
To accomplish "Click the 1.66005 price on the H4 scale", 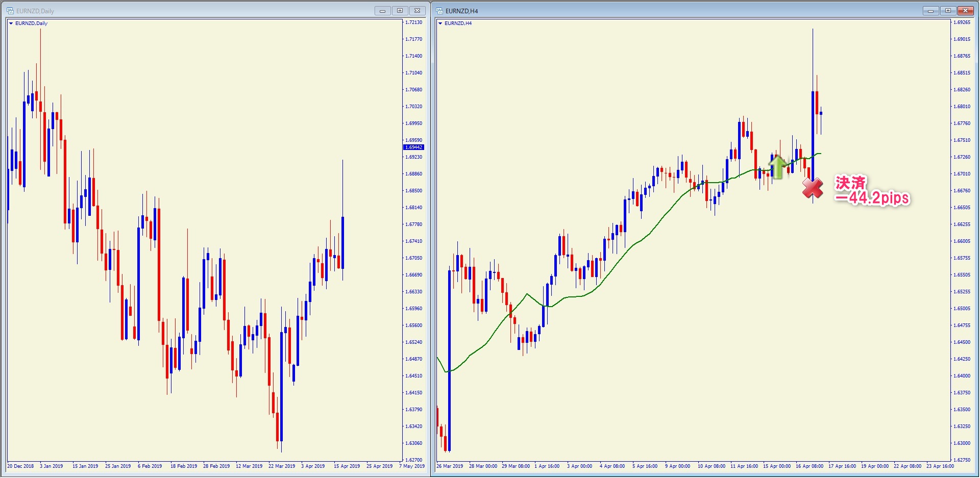I will [962, 241].
